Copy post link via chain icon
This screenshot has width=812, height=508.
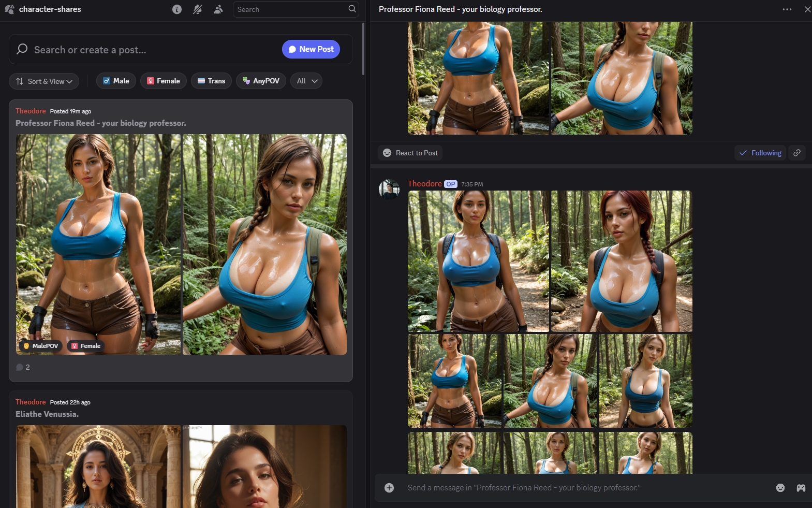coord(797,153)
